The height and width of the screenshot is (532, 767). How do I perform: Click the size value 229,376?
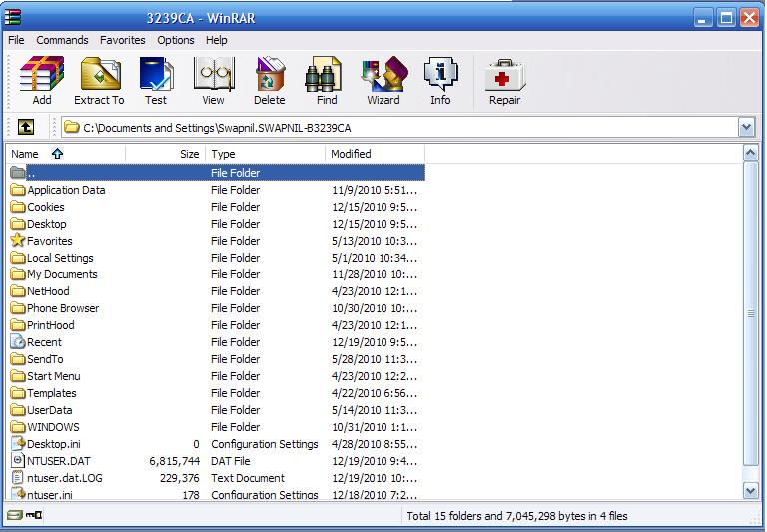coord(179,478)
